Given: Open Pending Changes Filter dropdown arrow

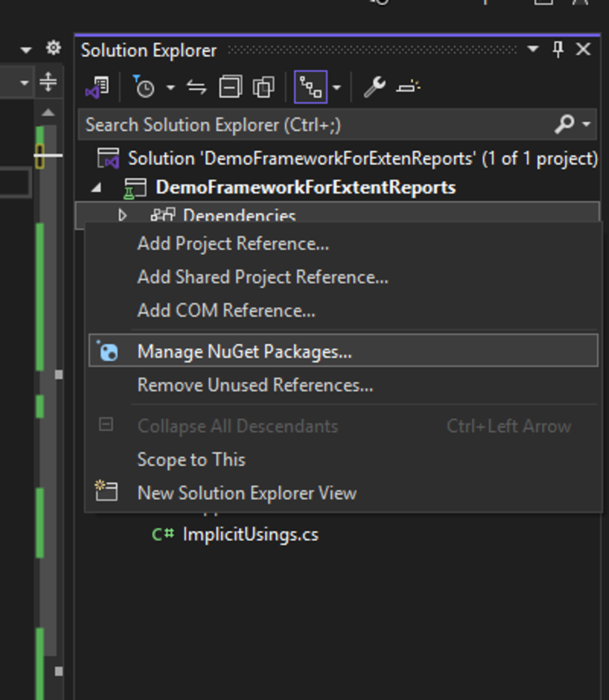Looking at the screenshot, I should pyautogui.click(x=171, y=87).
